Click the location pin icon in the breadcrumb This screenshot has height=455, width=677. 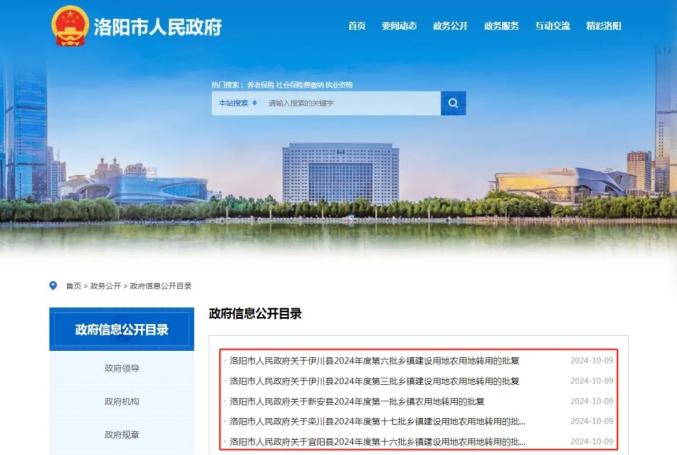click(x=53, y=286)
